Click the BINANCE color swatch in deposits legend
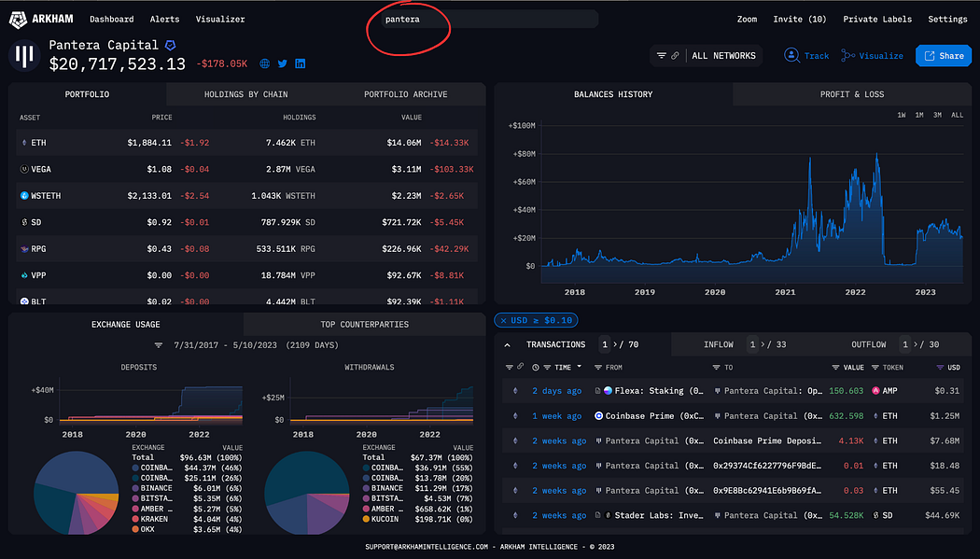Image resolution: width=980 pixels, height=559 pixels. tap(135, 488)
